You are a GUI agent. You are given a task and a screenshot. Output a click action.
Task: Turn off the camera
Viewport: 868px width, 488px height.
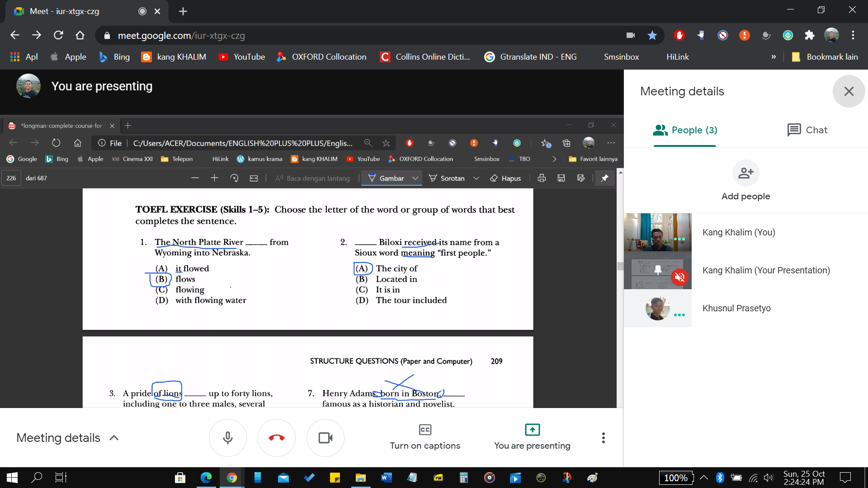click(325, 438)
